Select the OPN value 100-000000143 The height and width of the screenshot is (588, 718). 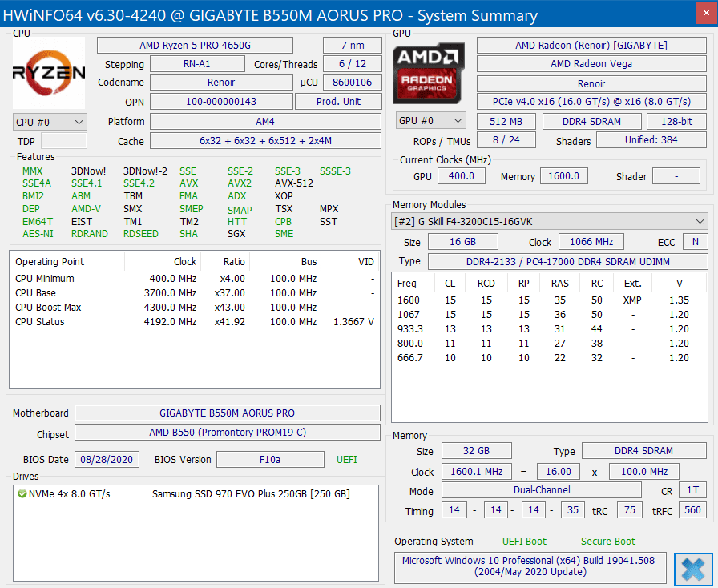click(221, 102)
